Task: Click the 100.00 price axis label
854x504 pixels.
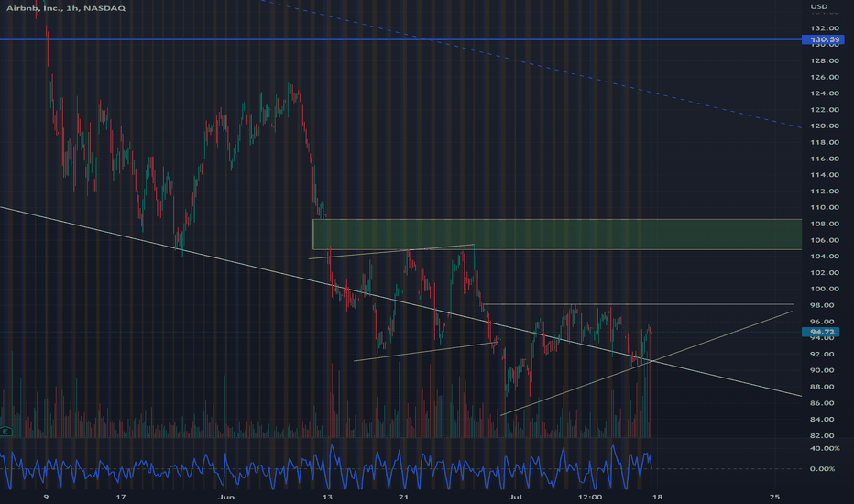Action: click(824, 289)
